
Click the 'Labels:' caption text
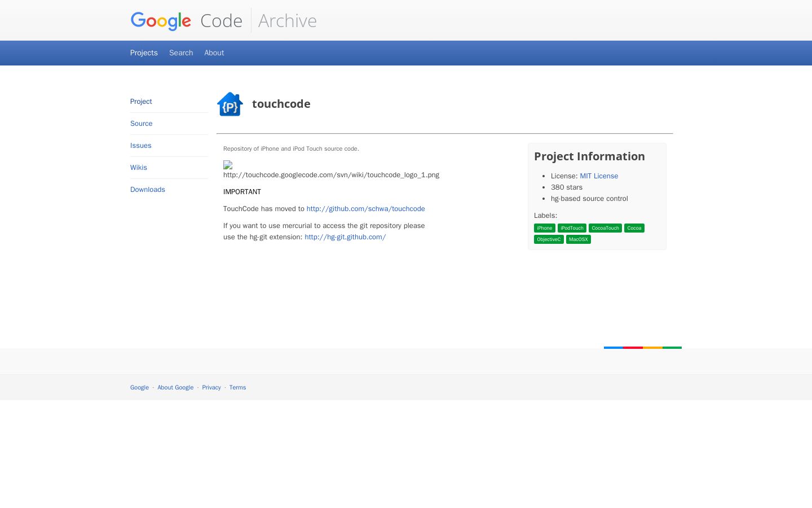[545, 216]
